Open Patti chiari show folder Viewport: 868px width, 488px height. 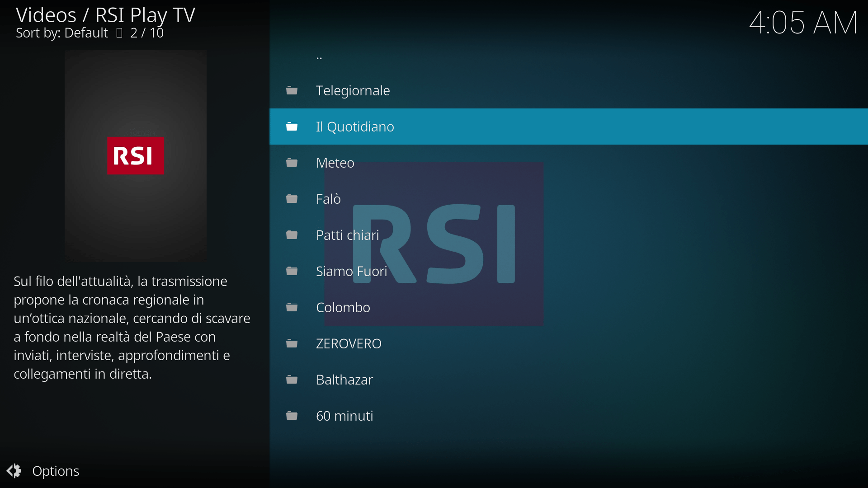(347, 235)
